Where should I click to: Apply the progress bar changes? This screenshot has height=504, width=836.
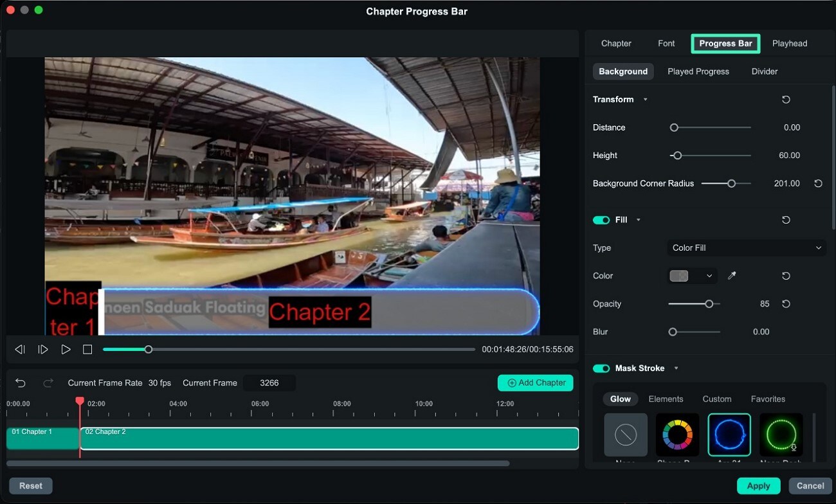tap(758, 486)
